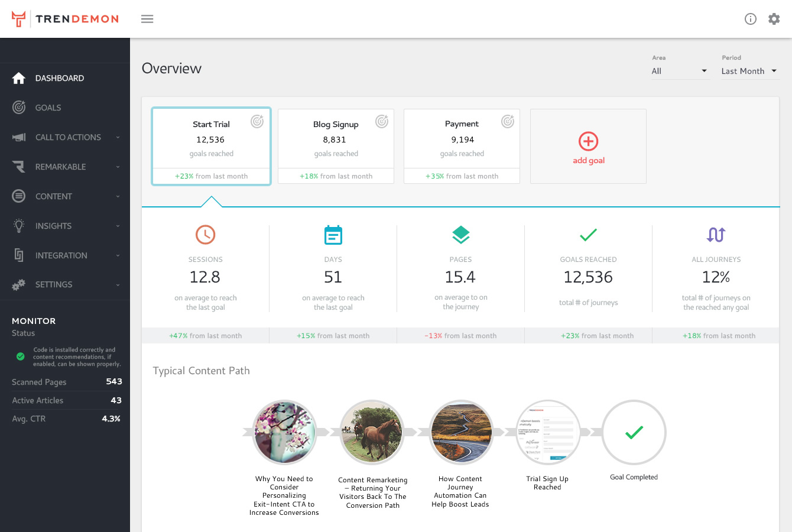Click the target icon on Payment card
This screenshot has height=532, width=792.
508,122
